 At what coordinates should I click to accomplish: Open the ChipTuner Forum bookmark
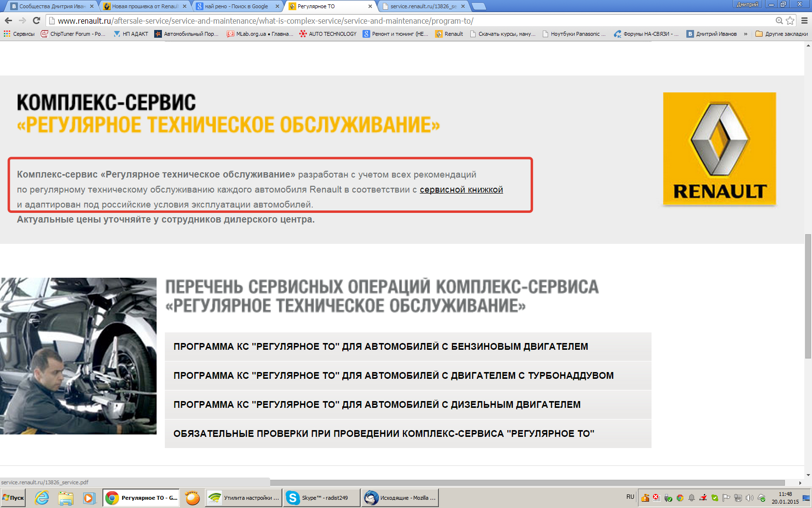point(73,34)
